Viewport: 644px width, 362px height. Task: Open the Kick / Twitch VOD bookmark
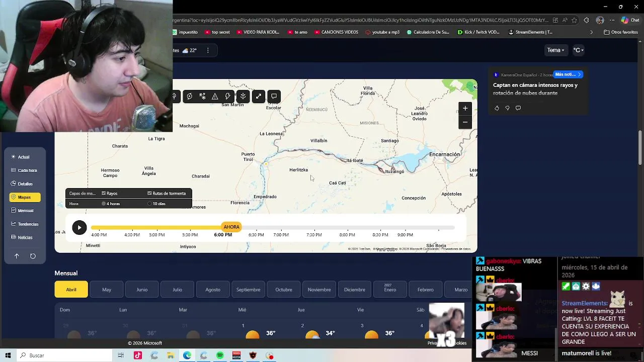click(x=478, y=32)
